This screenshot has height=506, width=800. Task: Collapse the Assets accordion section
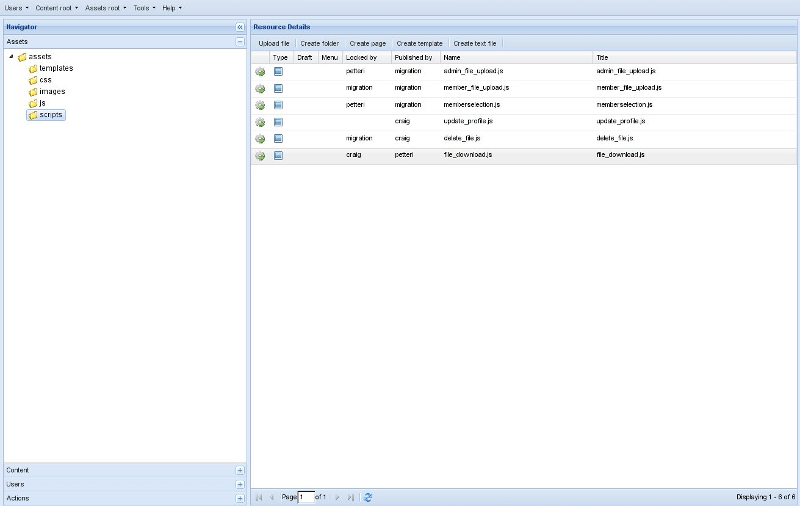239,42
